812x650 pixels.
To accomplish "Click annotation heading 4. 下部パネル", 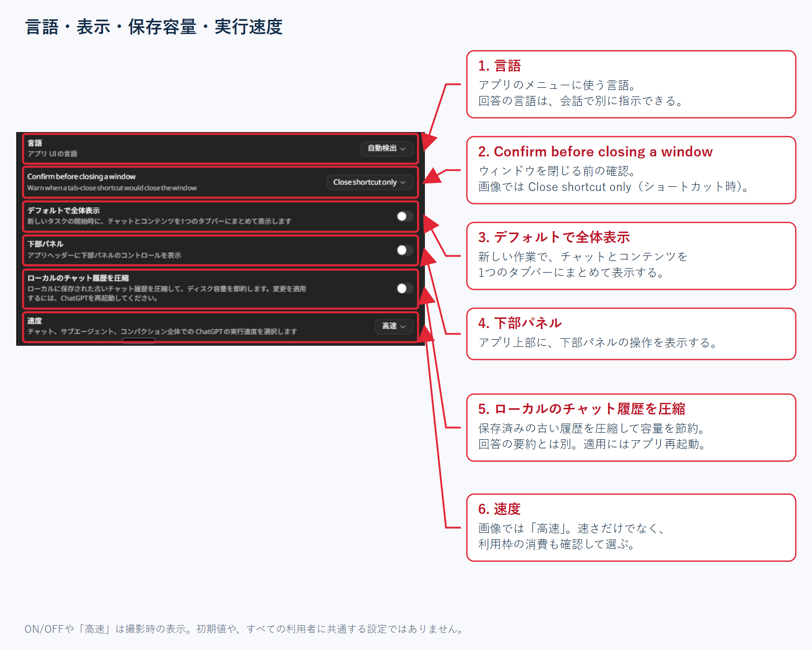I will click(x=520, y=323).
